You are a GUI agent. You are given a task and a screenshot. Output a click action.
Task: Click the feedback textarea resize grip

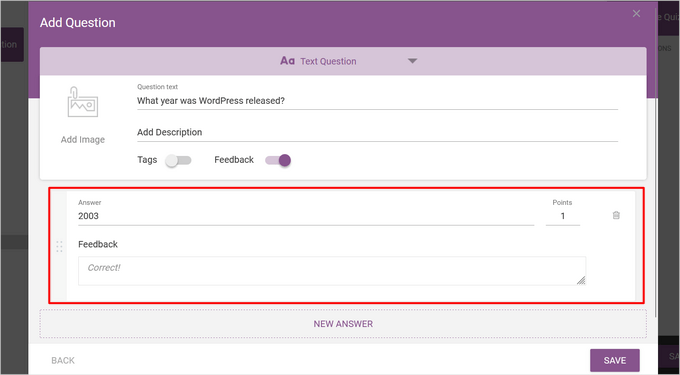point(581,280)
